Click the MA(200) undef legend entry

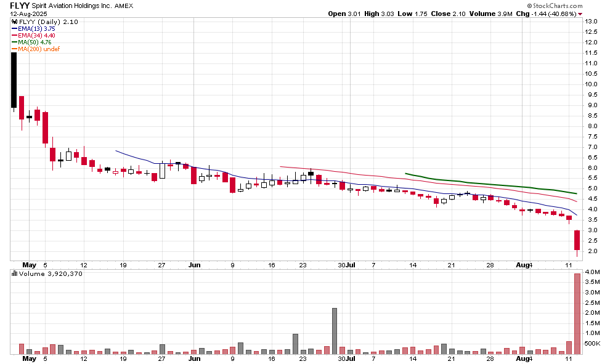pyautogui.click(x=36, y=49)
